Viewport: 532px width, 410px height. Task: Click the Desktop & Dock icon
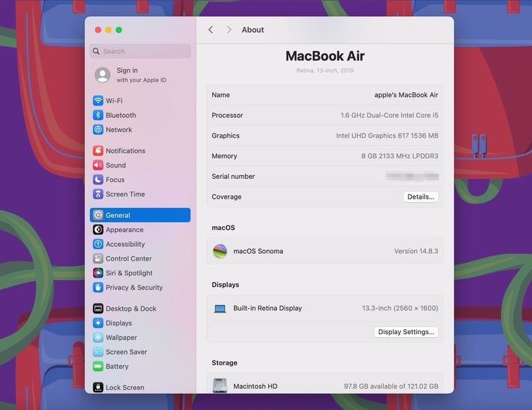(x=98, y=308)
